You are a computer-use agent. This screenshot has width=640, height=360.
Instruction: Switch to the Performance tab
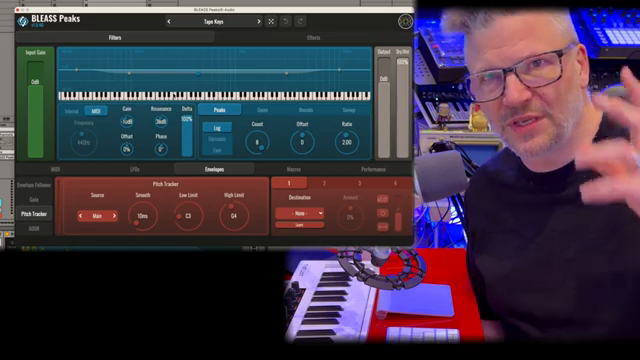[x=373, y=169]
